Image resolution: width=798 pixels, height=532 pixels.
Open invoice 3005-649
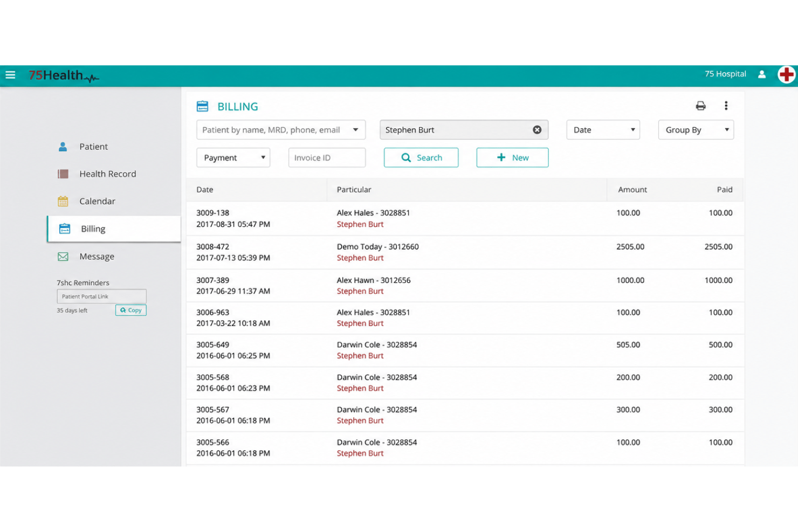pos(212,345)
